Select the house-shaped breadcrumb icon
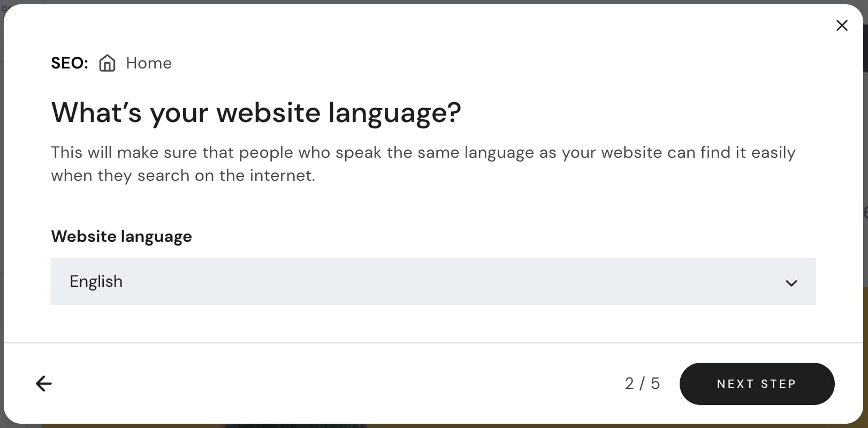Image resolution: width=868 pixels, height=428 pixels. pos(107,63)
